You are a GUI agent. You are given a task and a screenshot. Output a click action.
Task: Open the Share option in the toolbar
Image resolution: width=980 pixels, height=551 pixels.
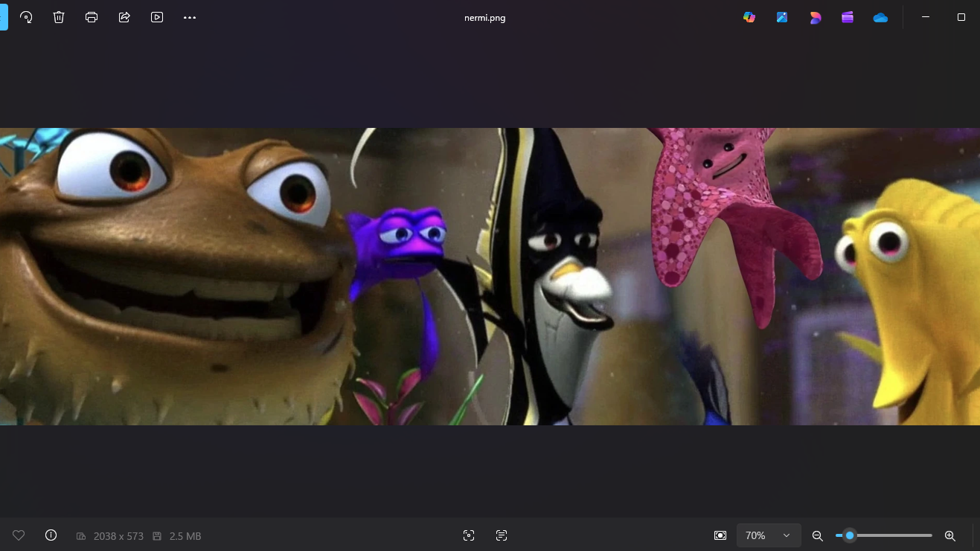124,17
